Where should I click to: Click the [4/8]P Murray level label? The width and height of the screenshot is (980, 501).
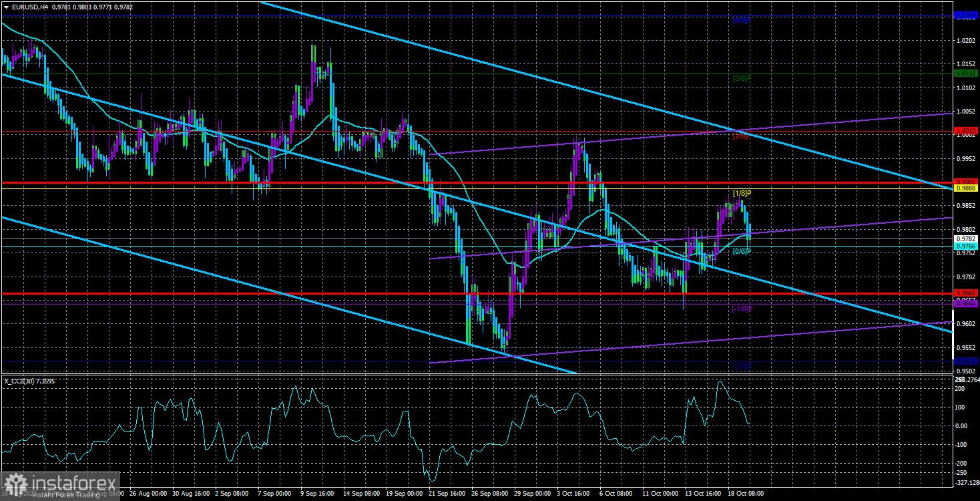coord(742,20)
